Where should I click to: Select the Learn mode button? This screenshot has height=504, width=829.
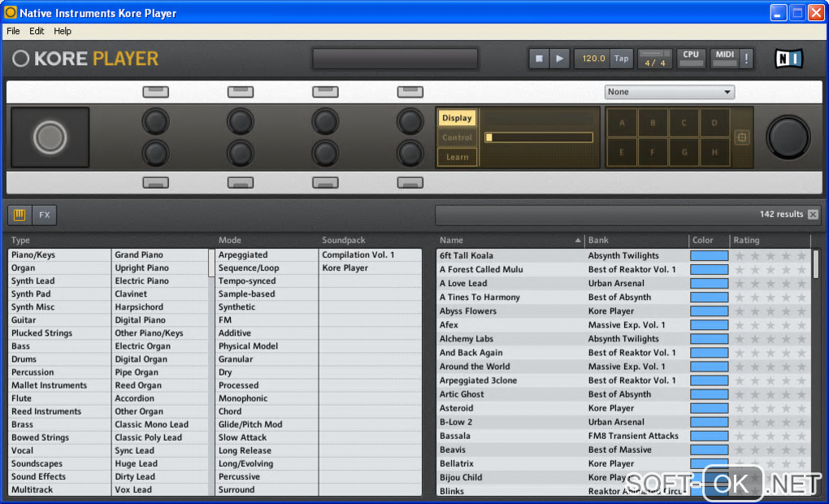[x=457, y=157]
